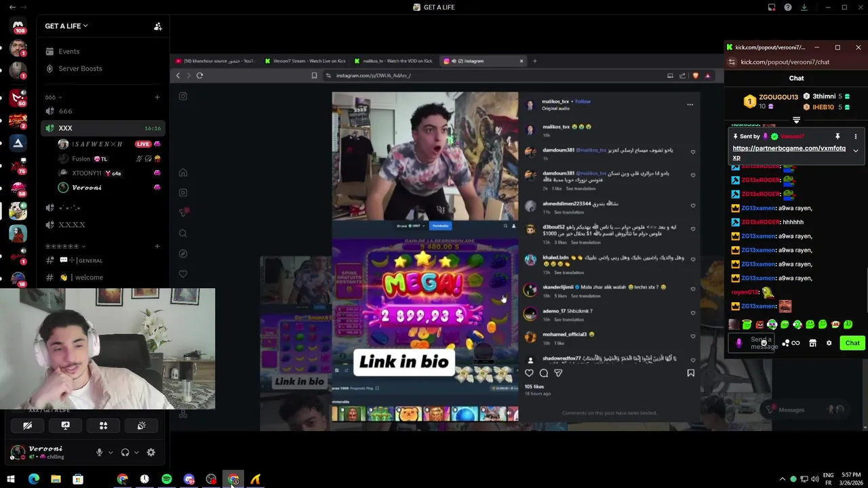The width and height of the screenshot is (868, 488).
Task: Open Instagram post more options dots
Action: pyautogui.click(x=690, y=104)
